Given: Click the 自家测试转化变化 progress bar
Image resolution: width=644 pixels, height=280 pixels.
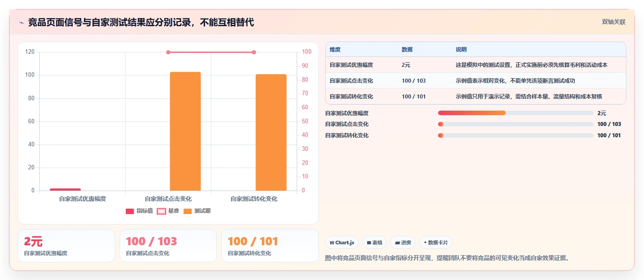Looking at the screenshot, I should pos(516,135).
